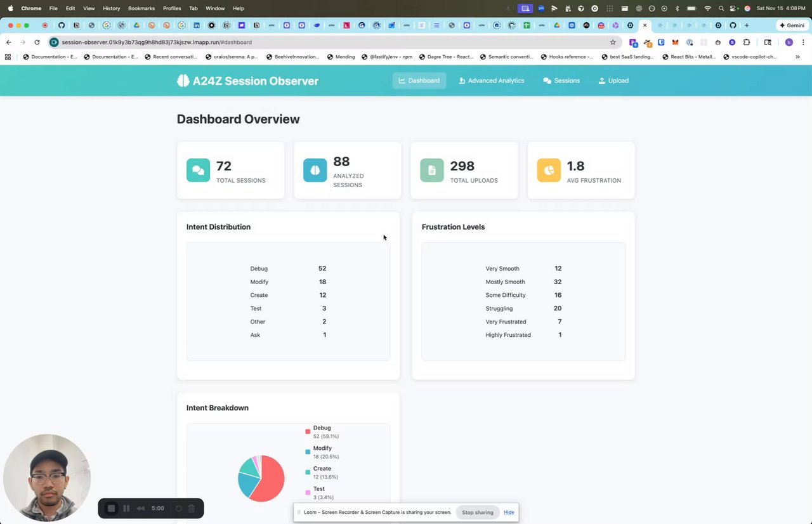The height and width of the screenshot is (524, 812).
Task: Hide the Loom sharing notice
Action: [x=509, y=512]
